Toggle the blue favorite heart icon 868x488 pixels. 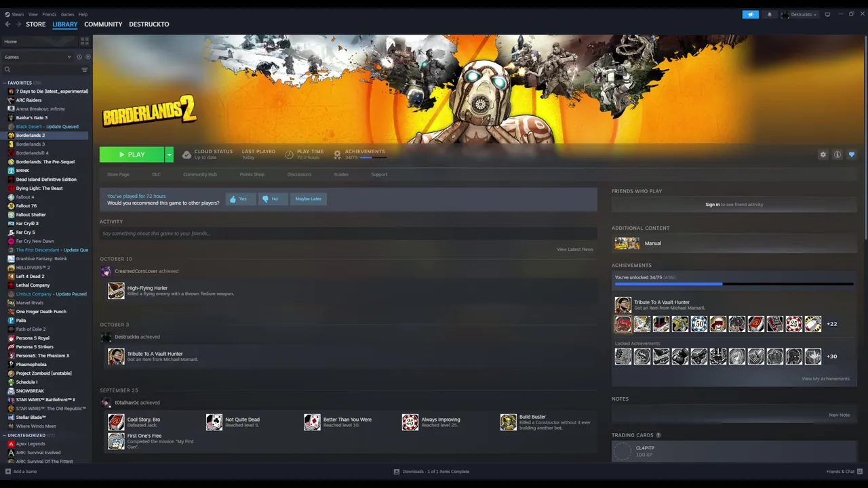pos(852,155)
